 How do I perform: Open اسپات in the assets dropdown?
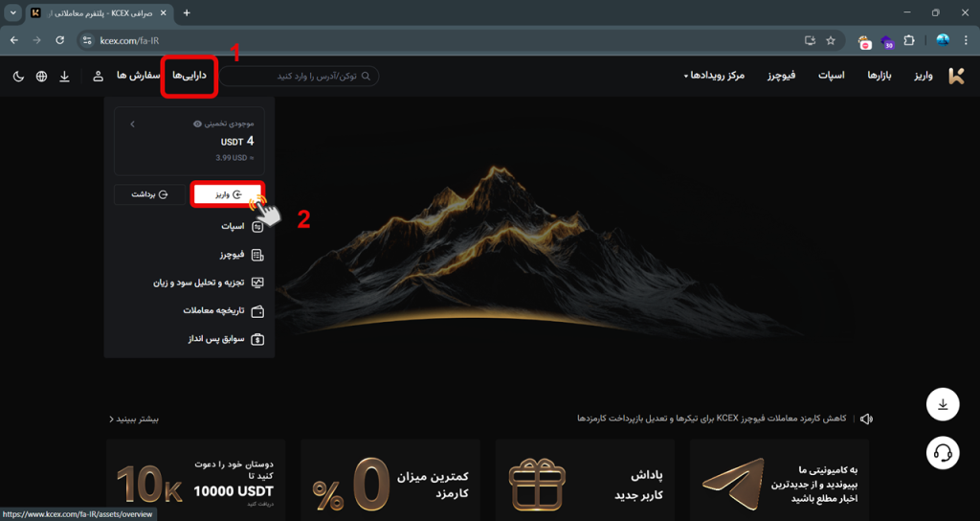click(242, 226)
